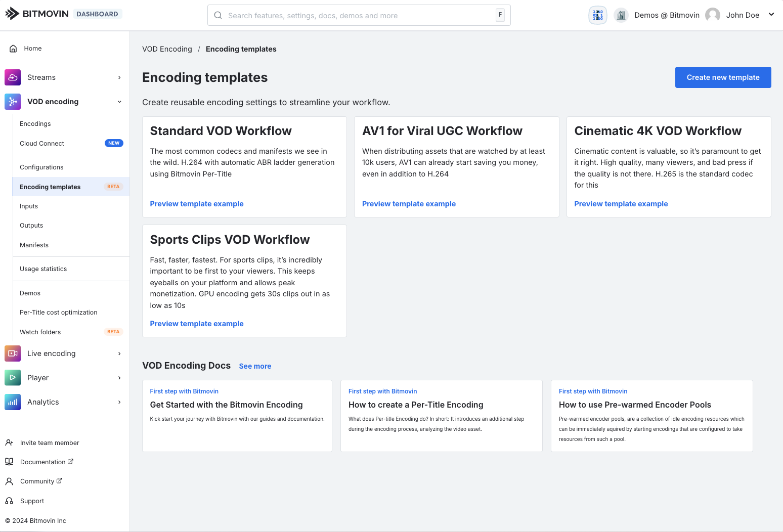Click the Home house icon
Image resolution: width=783 pixels, height=532 pixels.
tap(13, 49)
